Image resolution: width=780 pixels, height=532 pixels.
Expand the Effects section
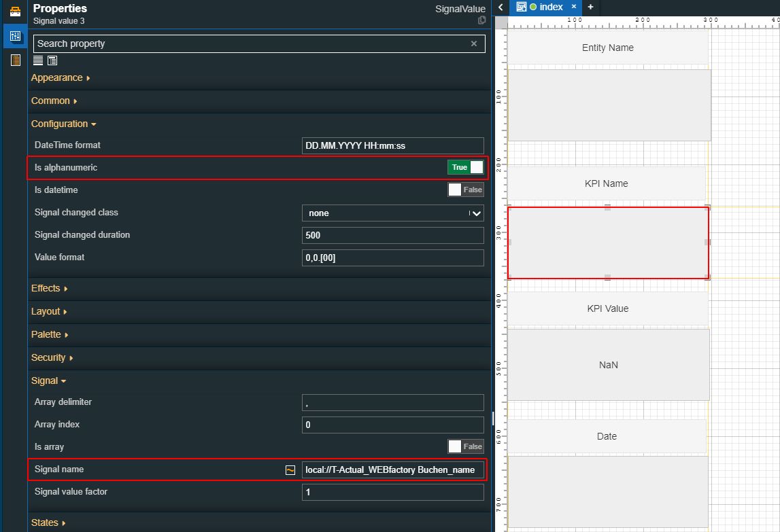pyautogui.click(x=49, y=288)
